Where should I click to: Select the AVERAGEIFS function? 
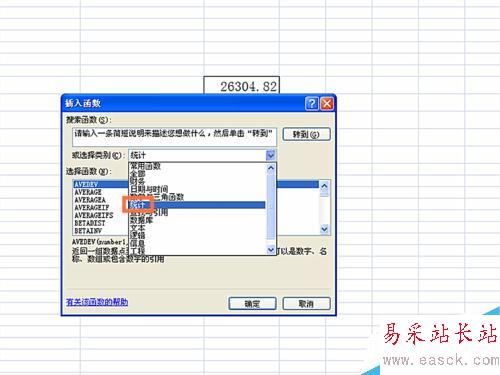94,215
